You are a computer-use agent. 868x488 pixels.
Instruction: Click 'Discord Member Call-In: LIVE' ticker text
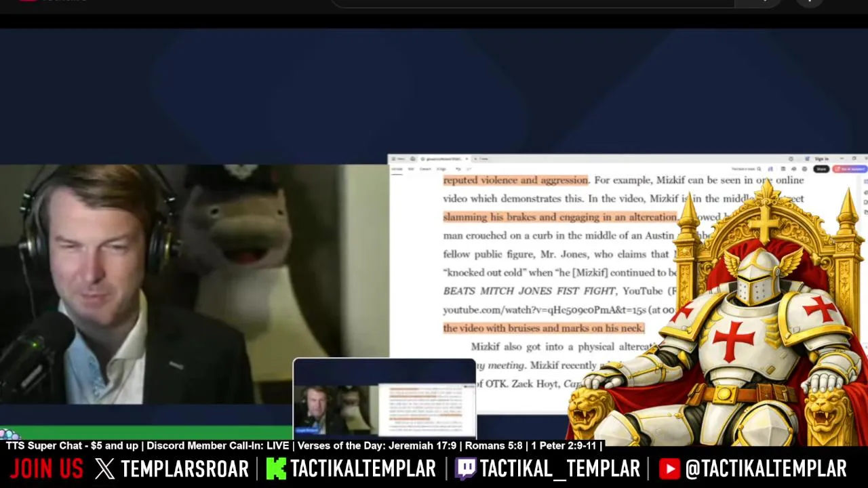(x=218, y=446)
